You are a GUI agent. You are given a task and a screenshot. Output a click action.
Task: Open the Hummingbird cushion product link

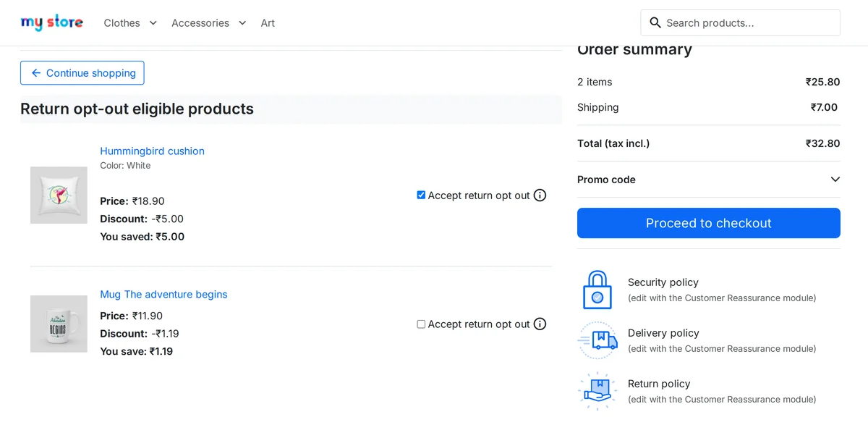coord(152,151)
